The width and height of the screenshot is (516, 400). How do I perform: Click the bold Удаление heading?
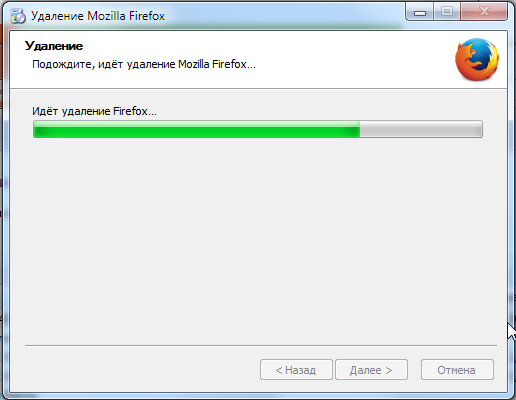click(54, 46)
